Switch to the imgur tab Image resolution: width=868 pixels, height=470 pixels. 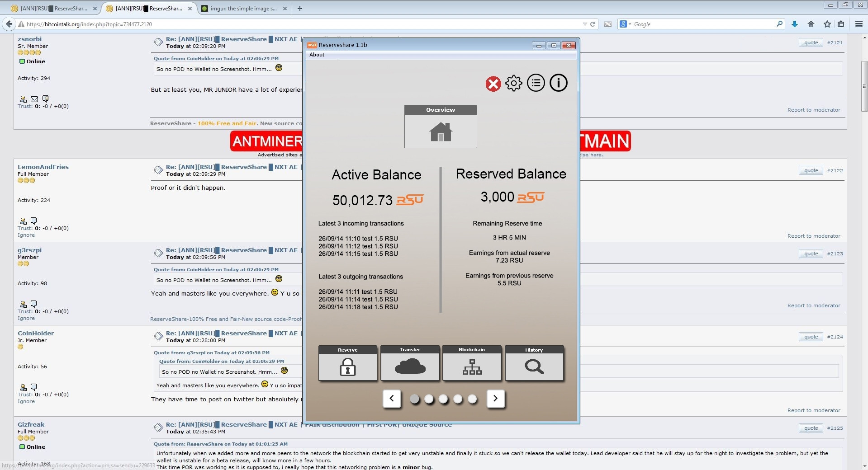point(244,8)
